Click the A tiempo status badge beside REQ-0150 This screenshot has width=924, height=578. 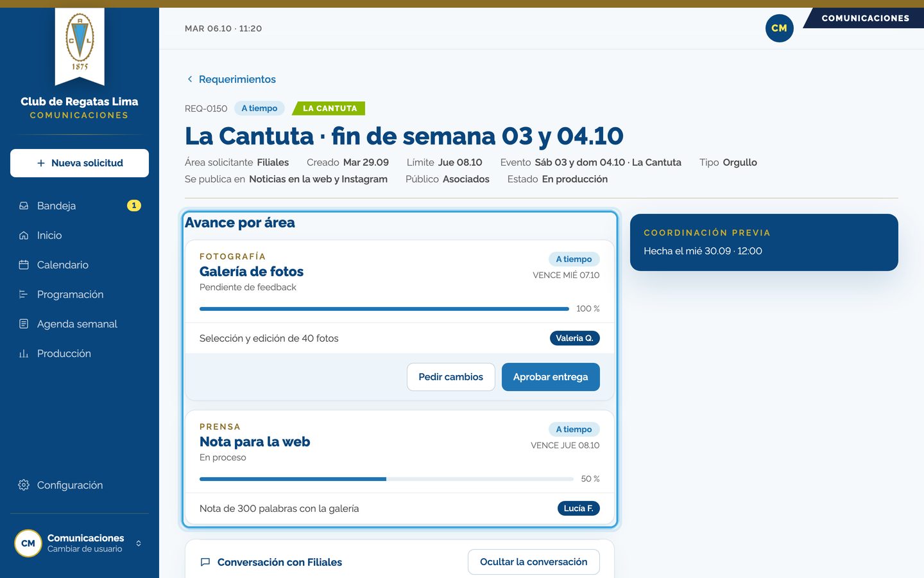(x=259, y=109)
